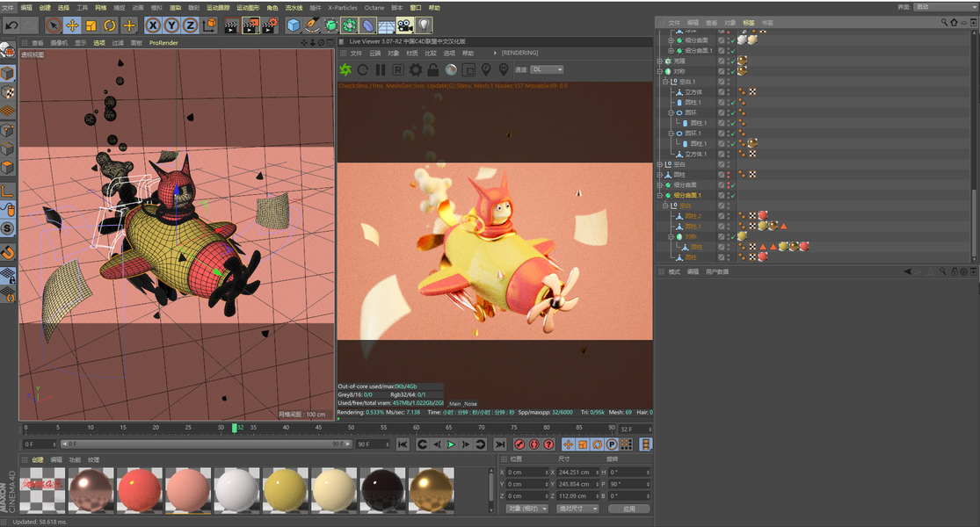The width and height of the screenshot is (980, 527).
Task: Open the render settings clapboard icon
Action: [270, 25]
